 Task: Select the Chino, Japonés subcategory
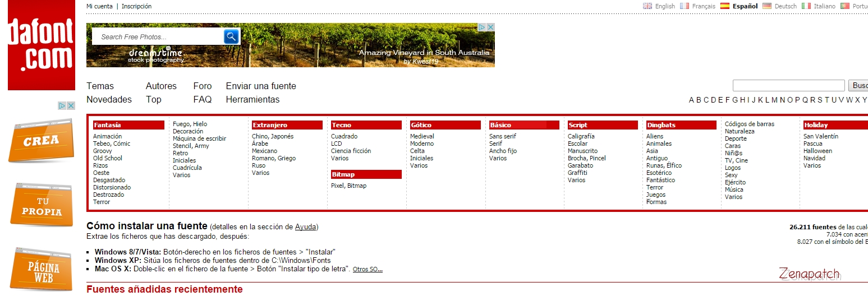273,136
